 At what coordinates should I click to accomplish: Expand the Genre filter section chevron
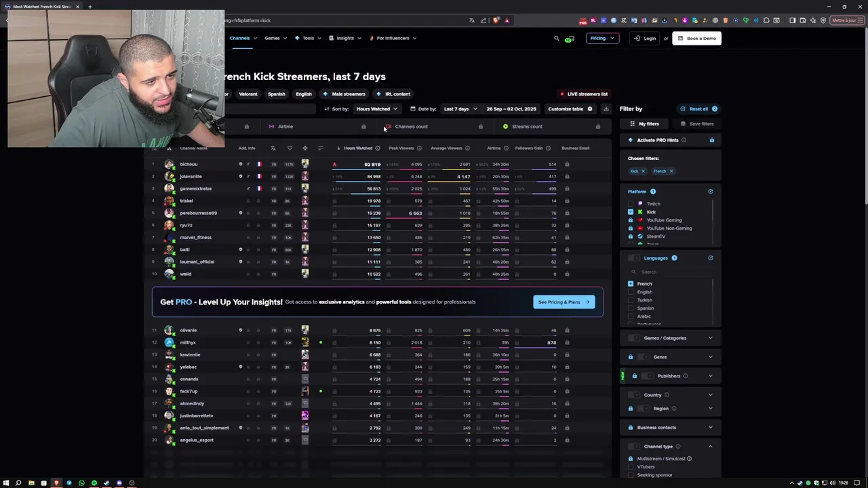[711, 357]
